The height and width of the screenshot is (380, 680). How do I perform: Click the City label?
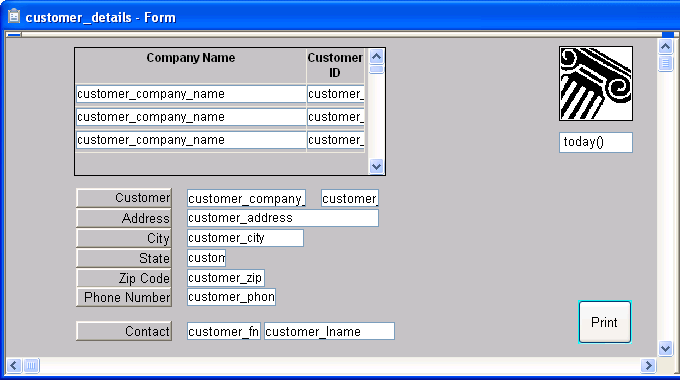pyautogui.click(x=124, y=238)
